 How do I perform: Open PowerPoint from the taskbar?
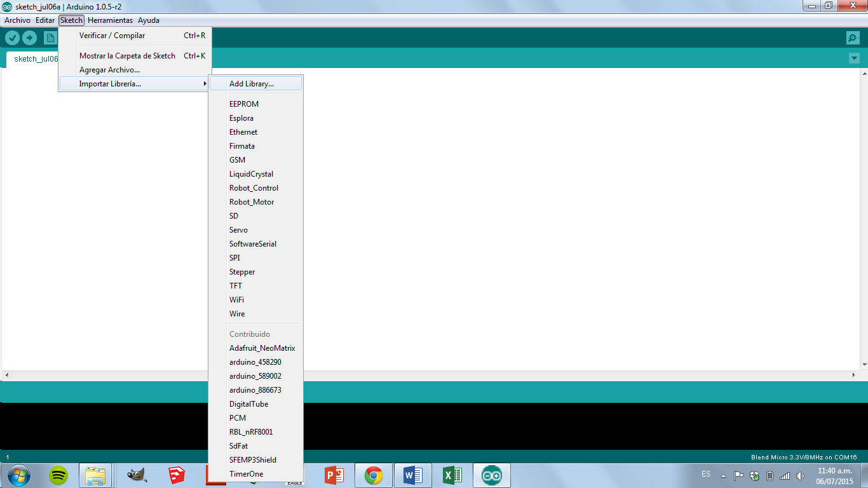click(334, 475)
